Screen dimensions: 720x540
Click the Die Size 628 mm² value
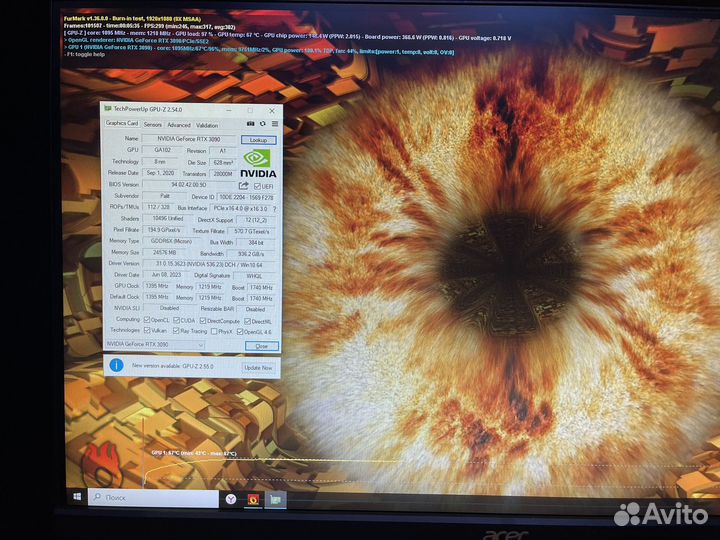tap(223, 163)
